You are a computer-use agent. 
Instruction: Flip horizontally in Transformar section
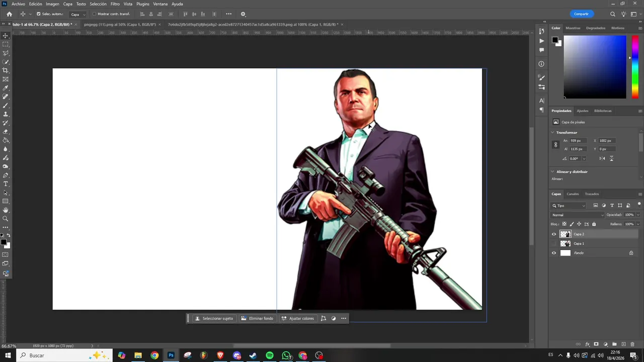coord(602,158)
